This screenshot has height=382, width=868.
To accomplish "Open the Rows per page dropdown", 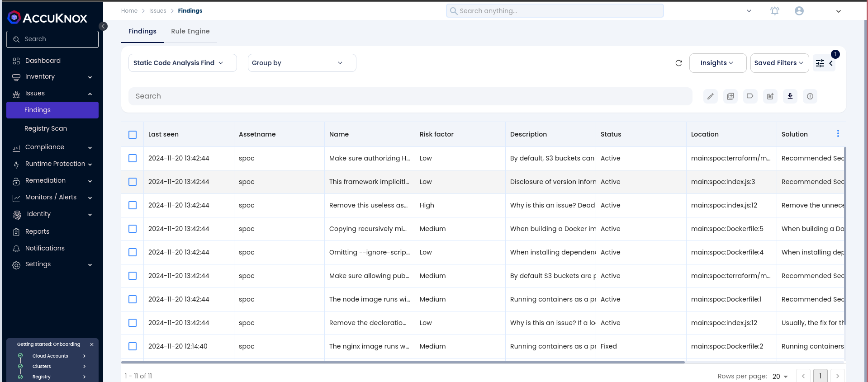I will (x=780, y=377).
